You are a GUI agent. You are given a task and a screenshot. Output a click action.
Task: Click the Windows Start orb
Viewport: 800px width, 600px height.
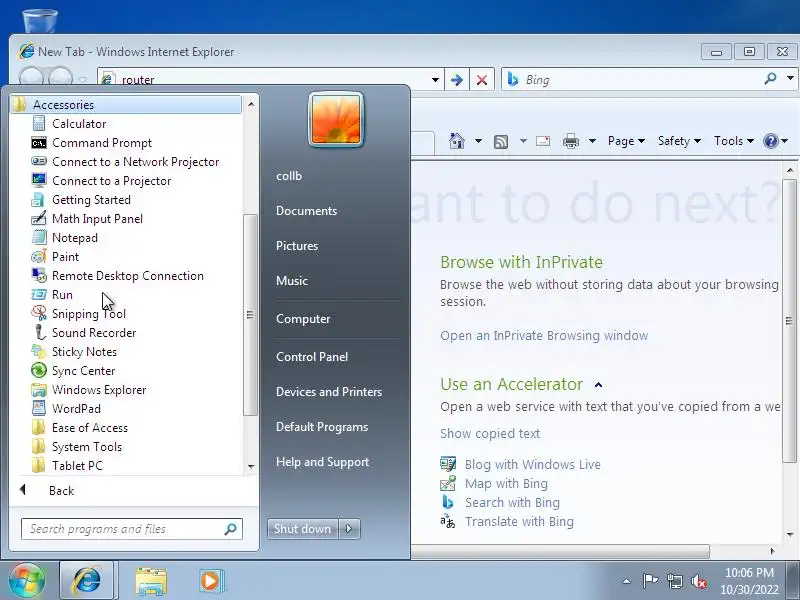[x=26, y=581]
